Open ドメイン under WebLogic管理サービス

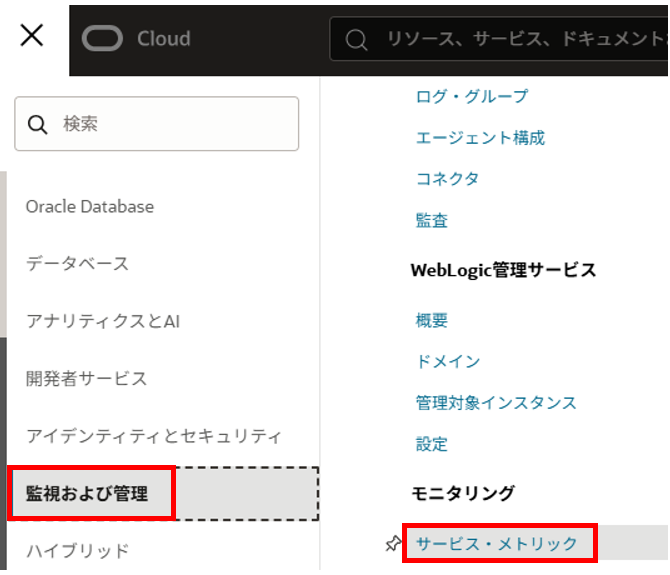click(x=448, y=362)
